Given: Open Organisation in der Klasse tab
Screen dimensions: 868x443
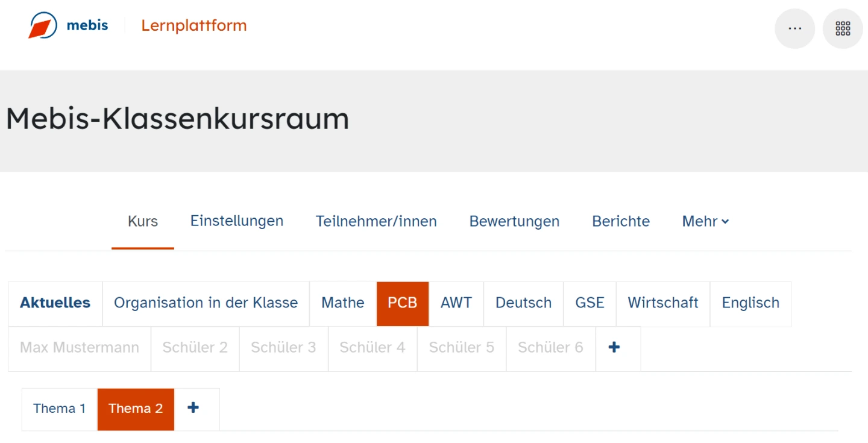Looking at the screenshot, I should pos(206,303).
